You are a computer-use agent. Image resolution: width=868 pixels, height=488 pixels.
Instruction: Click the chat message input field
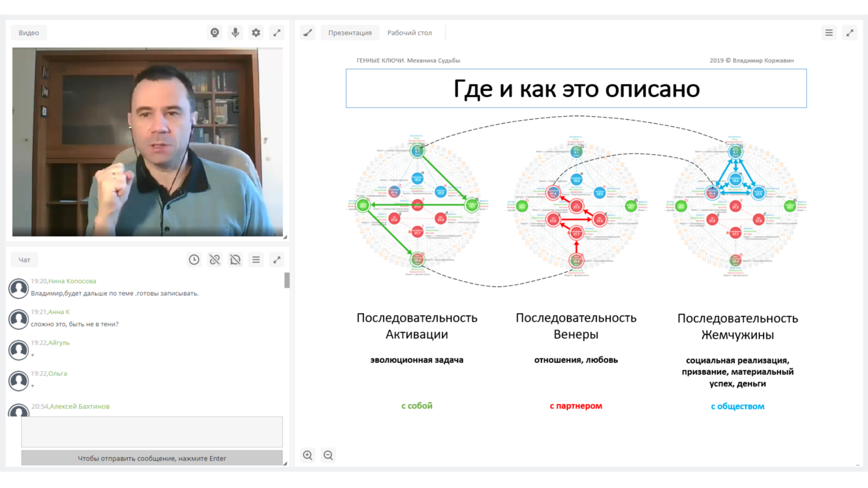tap(152, 432)
